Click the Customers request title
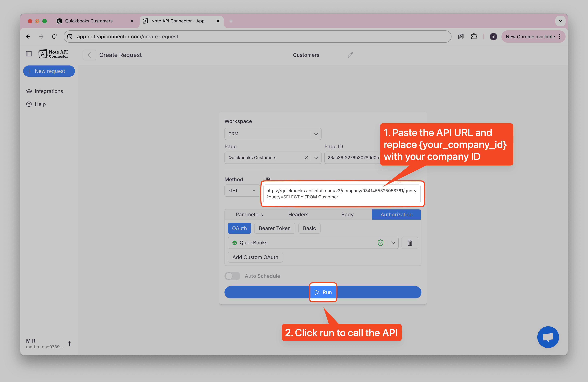The height and width of the screenshot is (382, 588). point(306,55)
